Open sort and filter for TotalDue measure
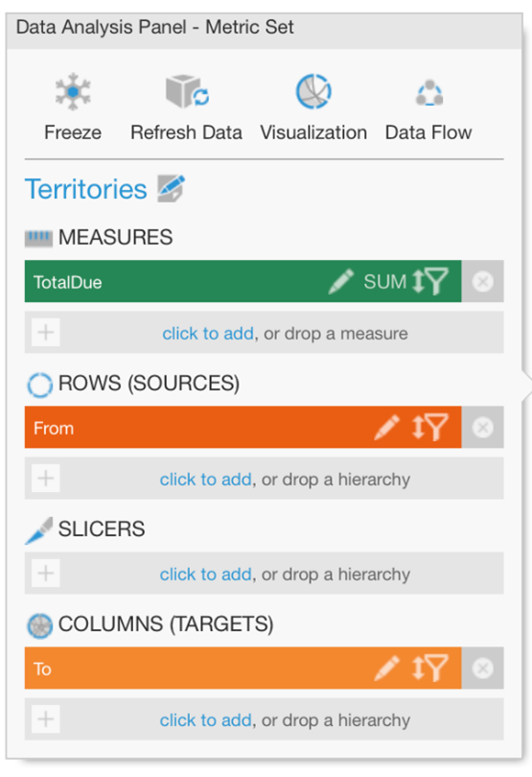 point(430,281)
